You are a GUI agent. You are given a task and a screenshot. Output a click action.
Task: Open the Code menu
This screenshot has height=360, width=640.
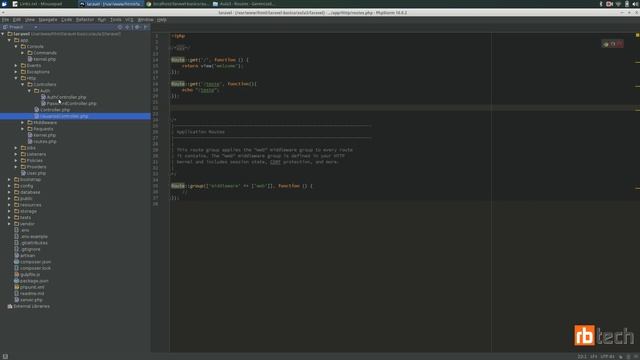point(67,20)
